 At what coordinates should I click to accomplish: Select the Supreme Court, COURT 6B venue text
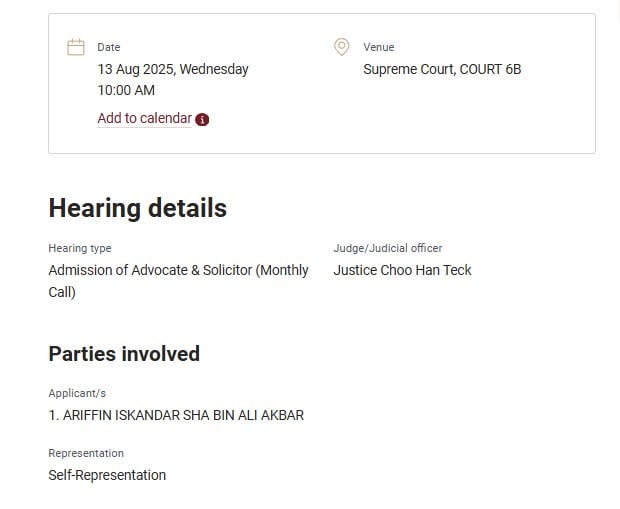pyautogui.click(x=442, y=69)
